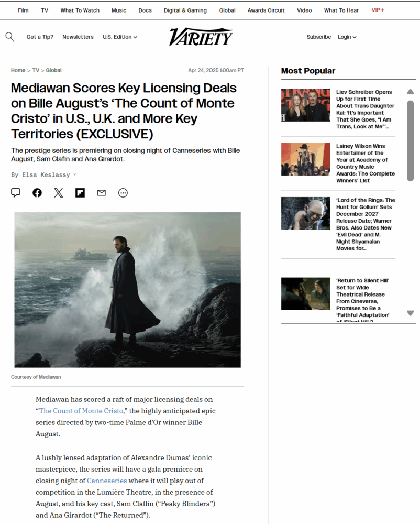
Task: Click Most Popular scrollbar down arrow
Action: [411, 313]
